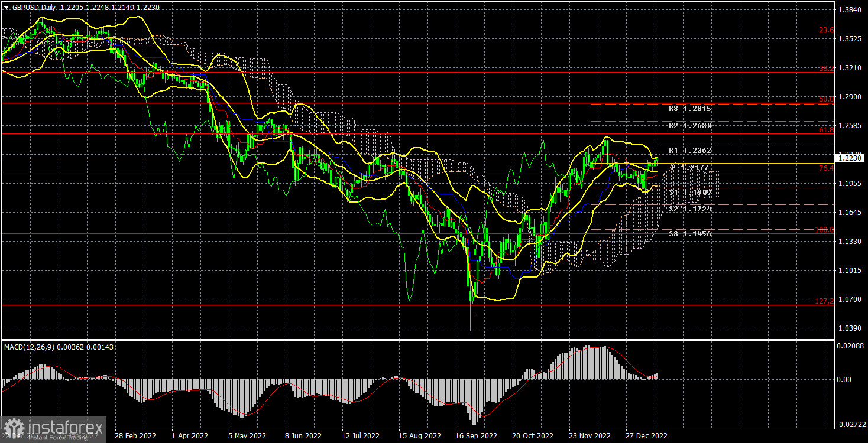Click the 1.3840 price axis value
Screen dimensions: 868x443
850,10
